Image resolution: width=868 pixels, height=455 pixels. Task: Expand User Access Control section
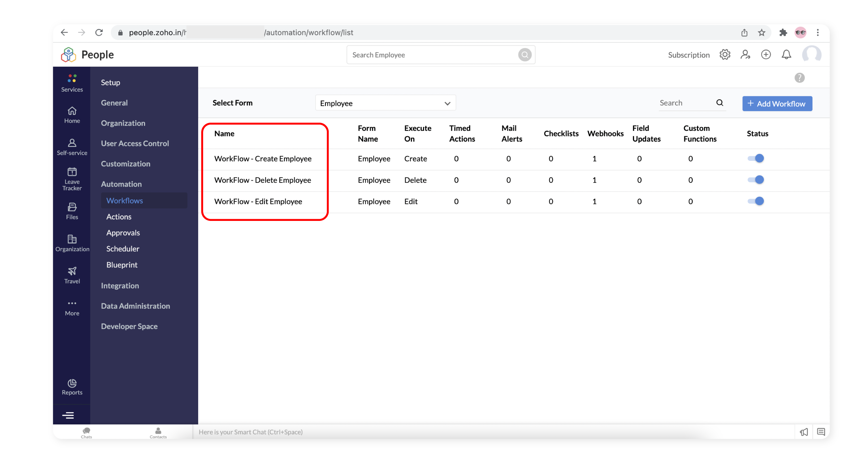[135, 143]
